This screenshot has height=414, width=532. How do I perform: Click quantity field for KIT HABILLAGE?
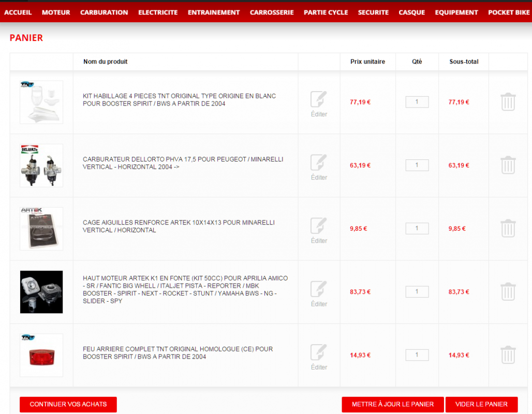[417, 102]
